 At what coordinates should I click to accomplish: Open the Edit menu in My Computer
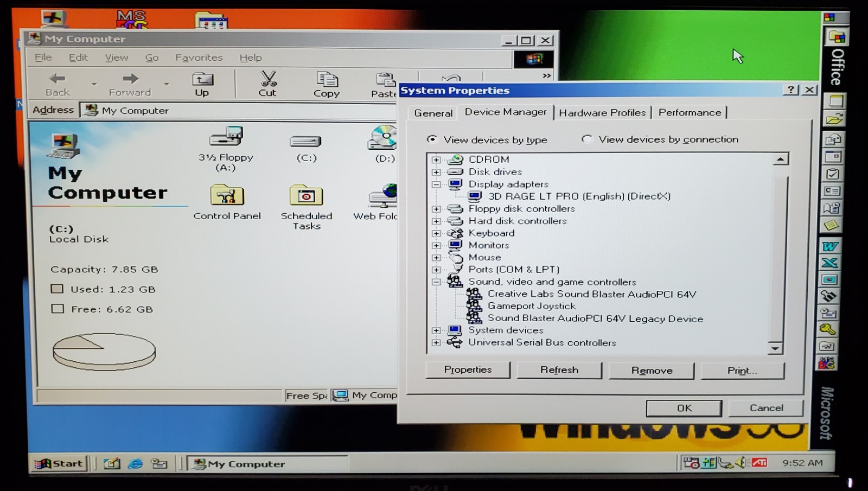[x=78, y=58]
